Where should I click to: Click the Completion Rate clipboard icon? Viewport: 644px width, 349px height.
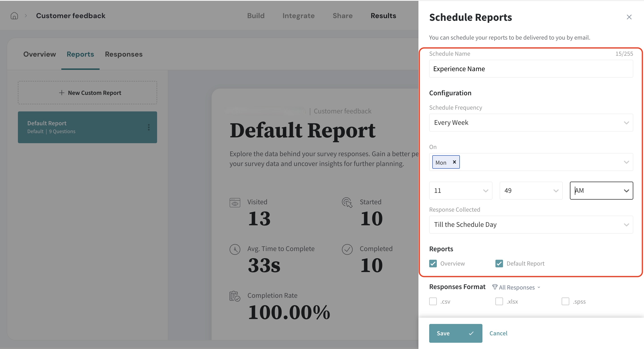coord(235,296)
